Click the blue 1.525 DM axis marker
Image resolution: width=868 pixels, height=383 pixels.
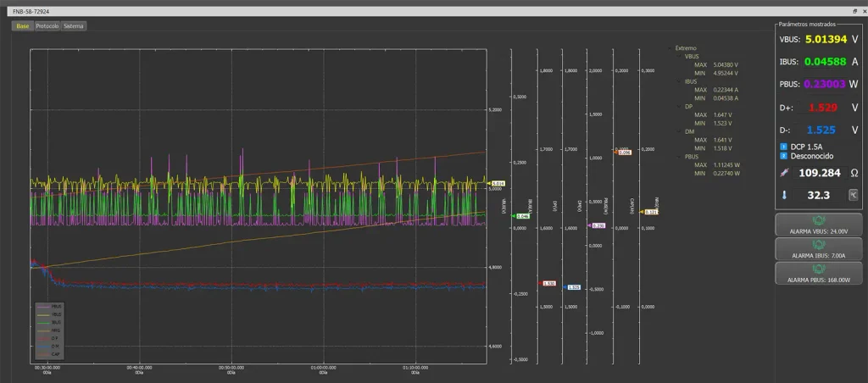pos(573,287)
